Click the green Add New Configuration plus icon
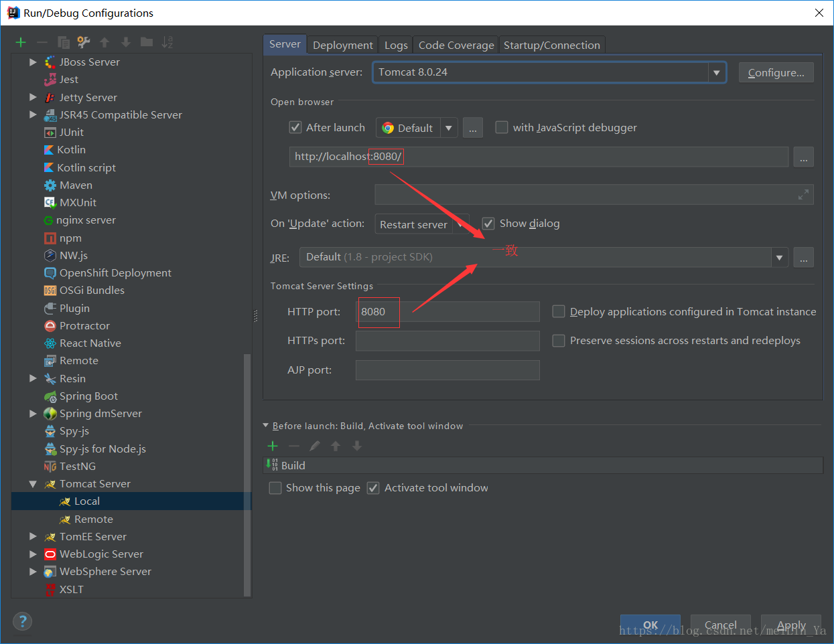 click(21, 42)
